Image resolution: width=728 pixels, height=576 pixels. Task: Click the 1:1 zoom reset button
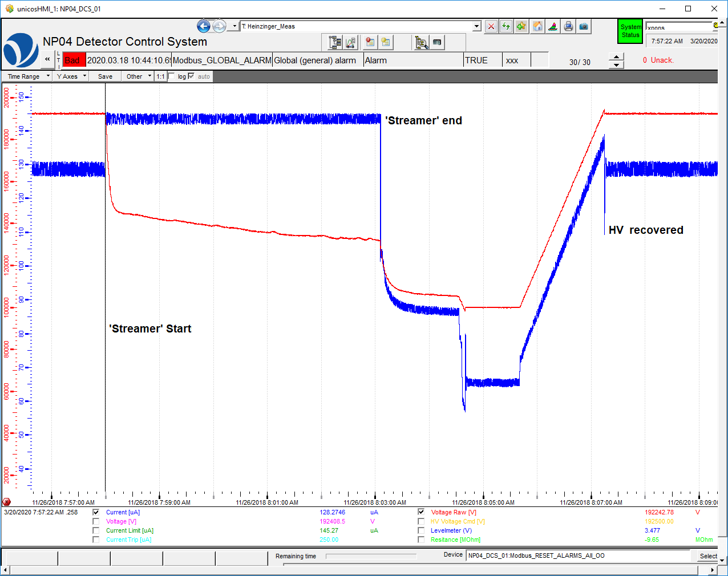pos(160,76)
